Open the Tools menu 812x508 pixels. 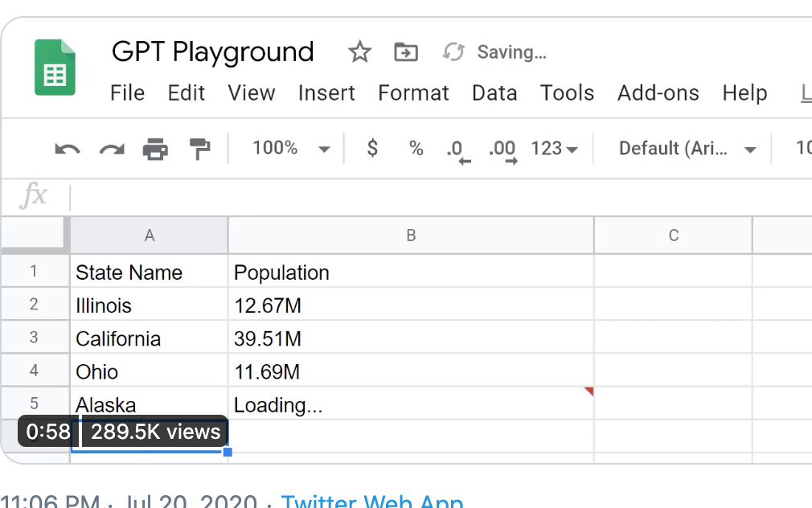click(x=567, y=93)
